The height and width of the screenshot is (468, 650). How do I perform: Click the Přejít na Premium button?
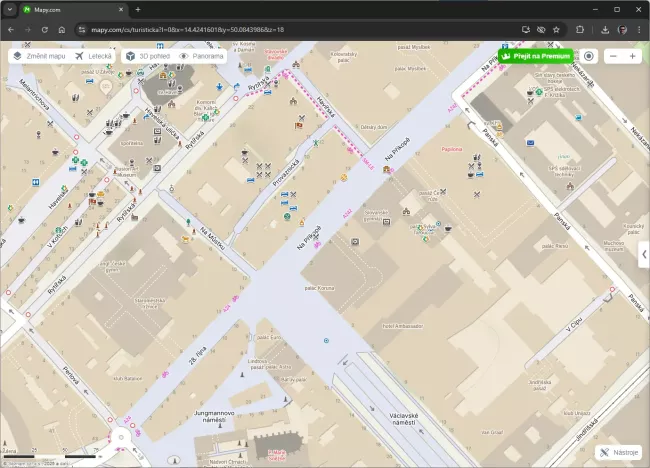click(x=537, y=56)
